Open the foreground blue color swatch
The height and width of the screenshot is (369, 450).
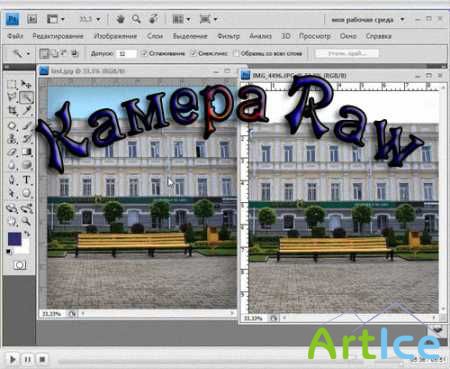pos(14,239)
